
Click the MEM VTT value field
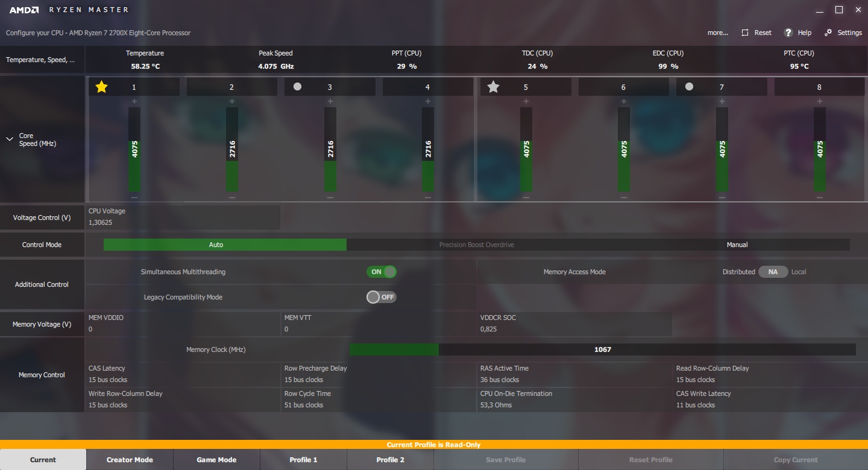pos(379,324)
